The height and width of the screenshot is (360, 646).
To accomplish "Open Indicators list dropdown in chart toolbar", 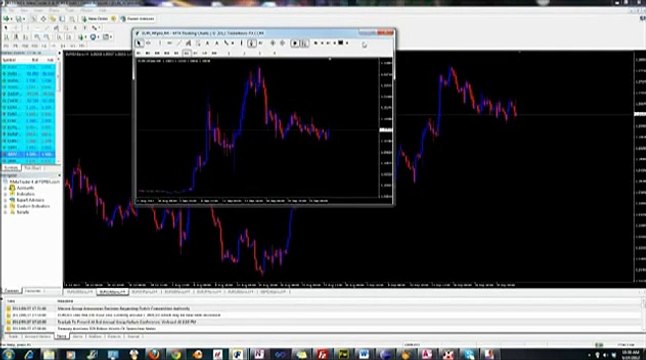I will (x=85, y=37).
